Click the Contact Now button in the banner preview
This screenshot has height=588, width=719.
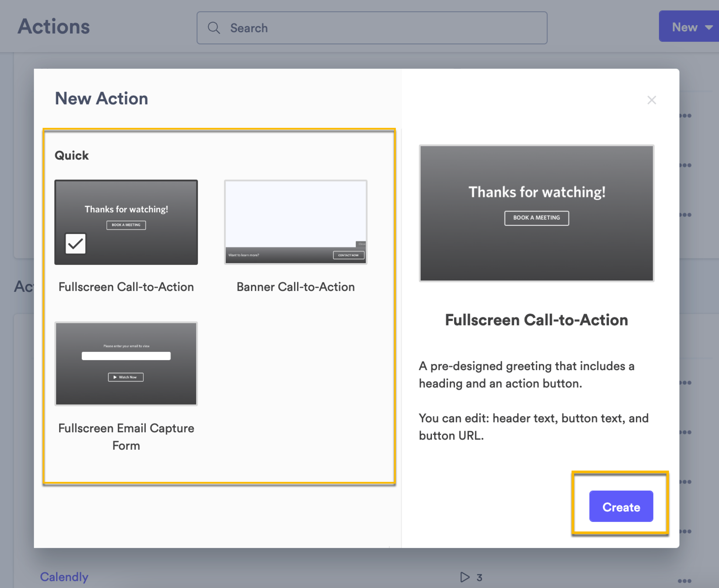click(348, 255)
